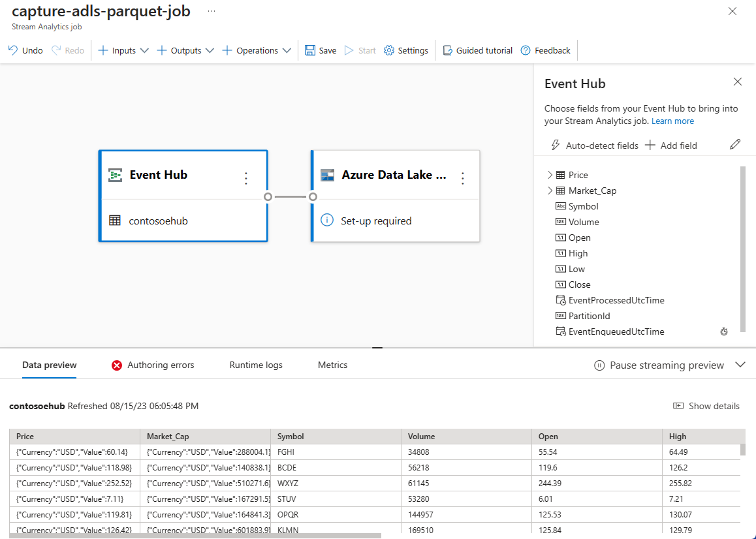Open Settings gear in toolbar

click(389, 50)
